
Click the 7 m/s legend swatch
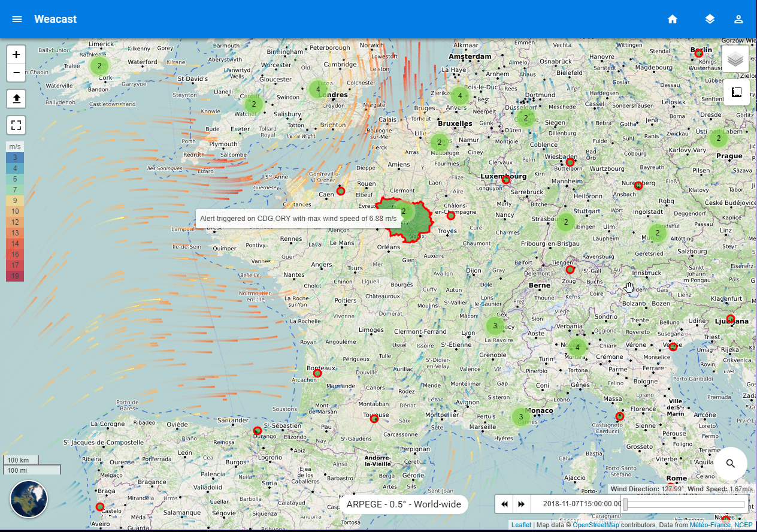click(x=15, y=190)
